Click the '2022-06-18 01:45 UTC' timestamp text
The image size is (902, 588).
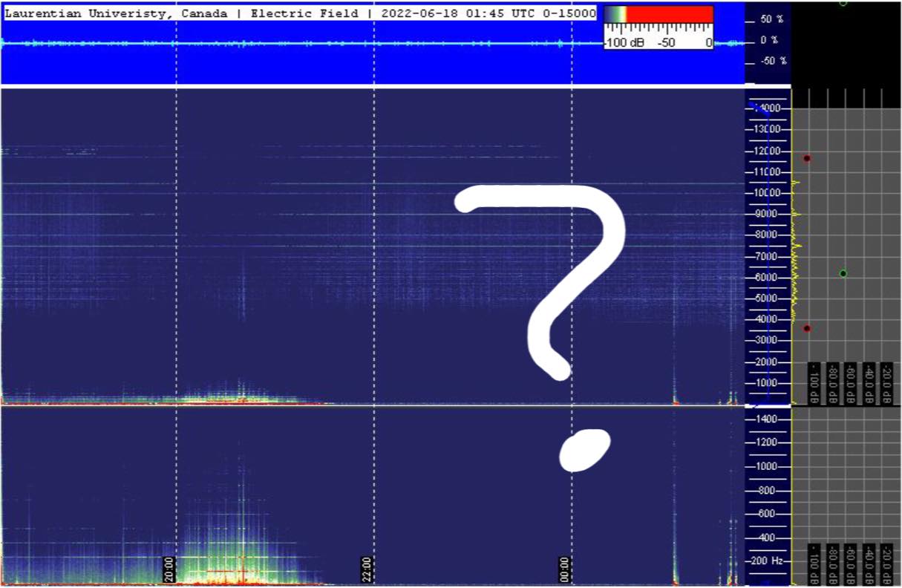[463, 13]
